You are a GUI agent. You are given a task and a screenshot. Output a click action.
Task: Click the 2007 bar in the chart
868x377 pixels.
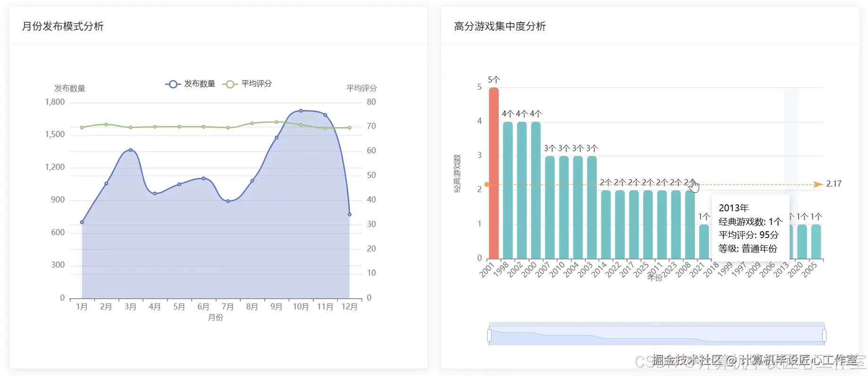(x=550, y=207)
